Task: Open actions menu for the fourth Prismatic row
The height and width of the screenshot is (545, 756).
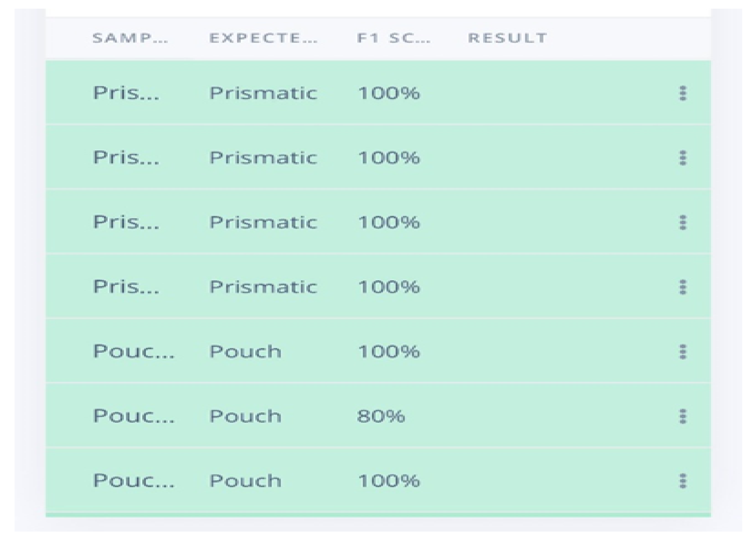Action: tap(683, 286)
